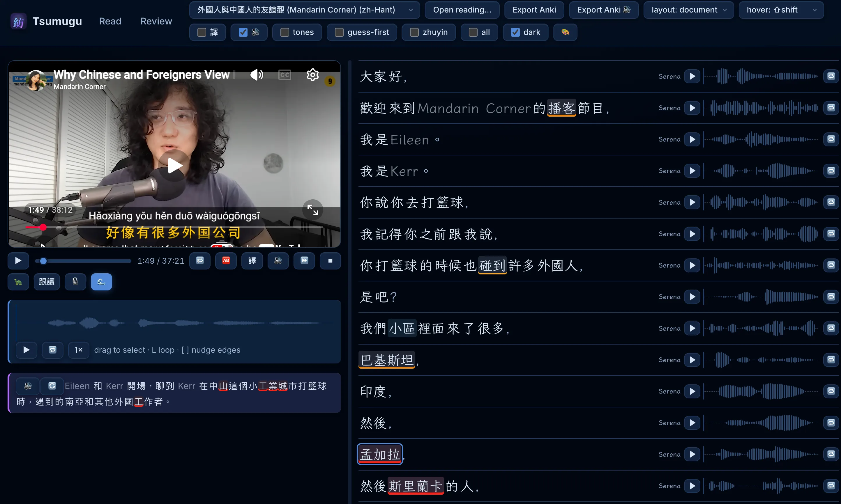The image size is (841, 504).
Task: Play the line 我是Eileen
Action: click(692, 139)
